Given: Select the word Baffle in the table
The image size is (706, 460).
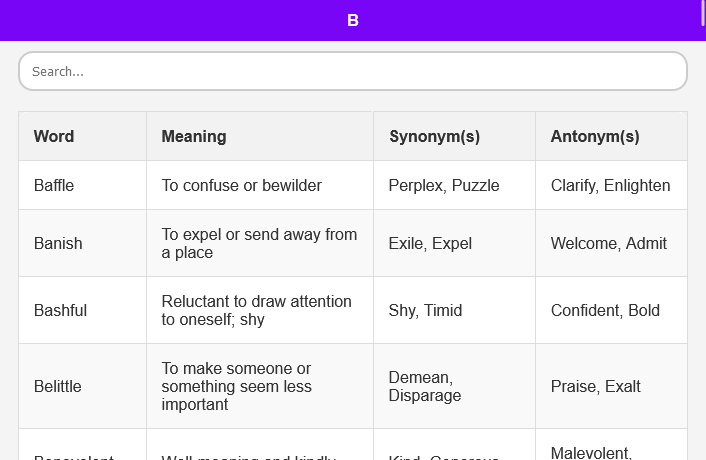Looking at the screenshot, I should click(x=54, y=185).
